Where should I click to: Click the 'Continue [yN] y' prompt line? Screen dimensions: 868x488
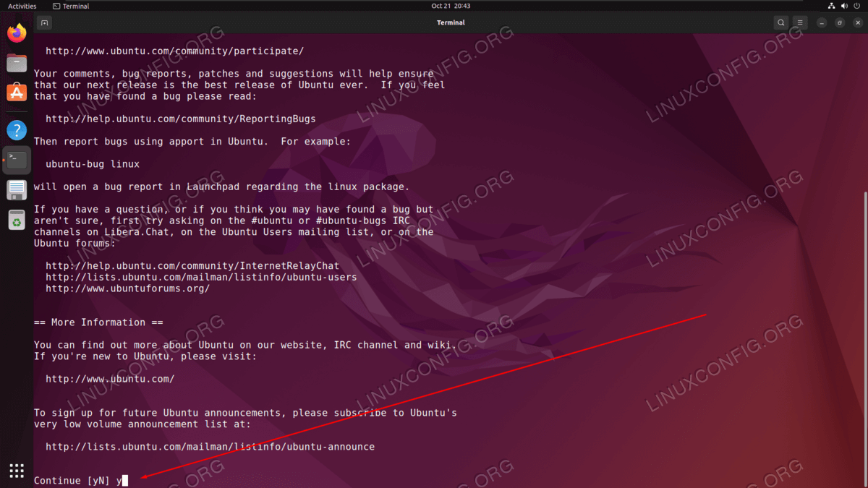point(81,481)
